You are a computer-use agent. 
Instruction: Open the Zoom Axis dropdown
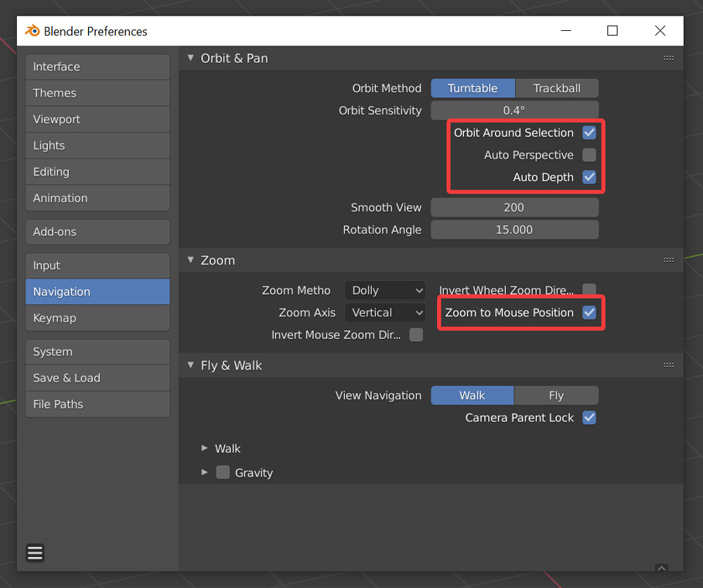384,313
